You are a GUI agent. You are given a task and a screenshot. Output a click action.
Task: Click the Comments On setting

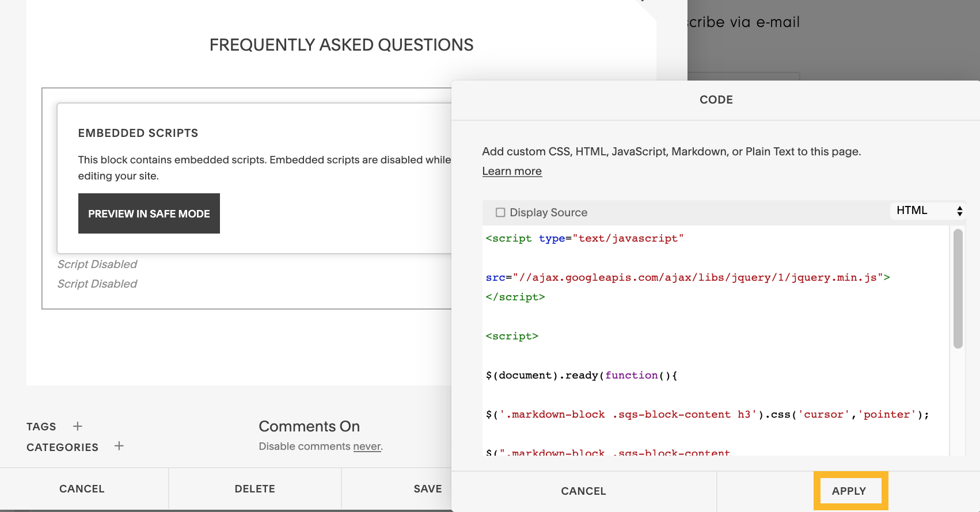pyautogui.click(x=309, y=426)
